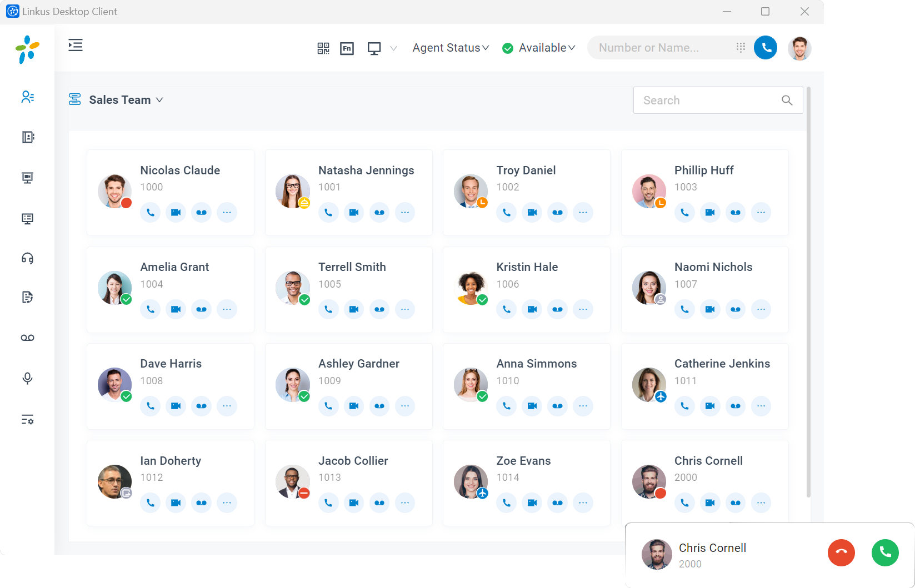The image size is (915, 588).
Task: Start video call with Natasha Jennings
Action: pyautogui.click(x=354, y=212)
